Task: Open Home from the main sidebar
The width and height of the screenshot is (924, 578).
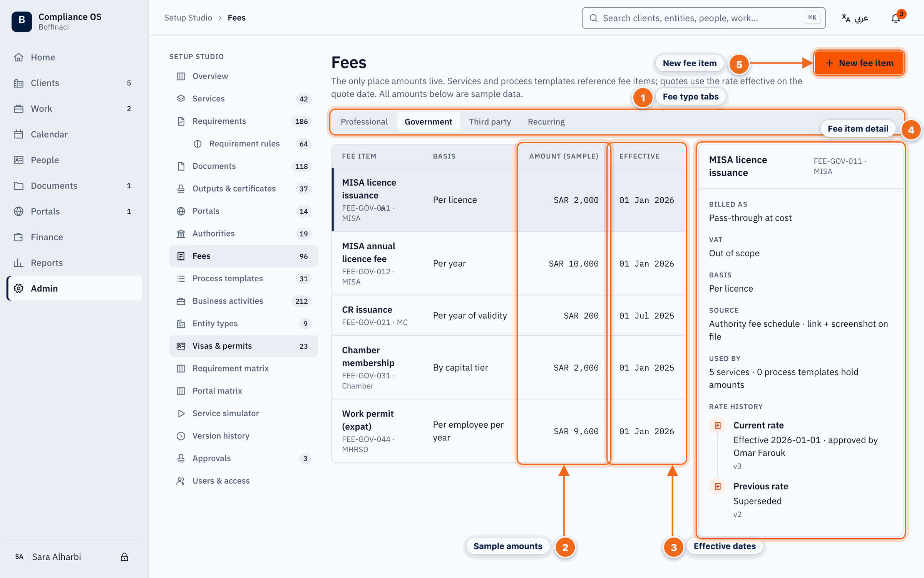Action: pos(74,57)
